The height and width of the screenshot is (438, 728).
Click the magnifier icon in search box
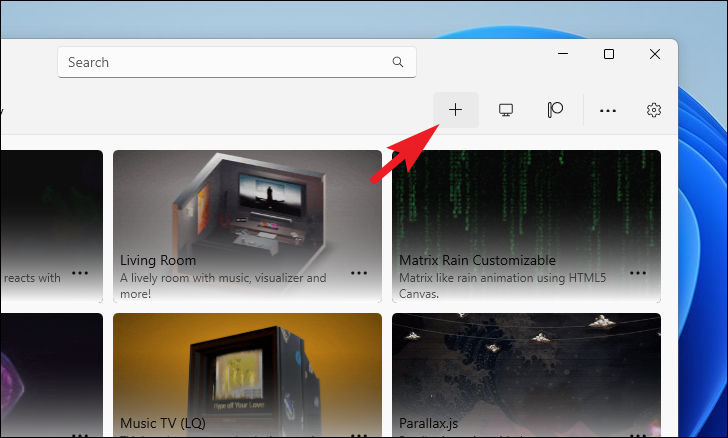[398, 62]
